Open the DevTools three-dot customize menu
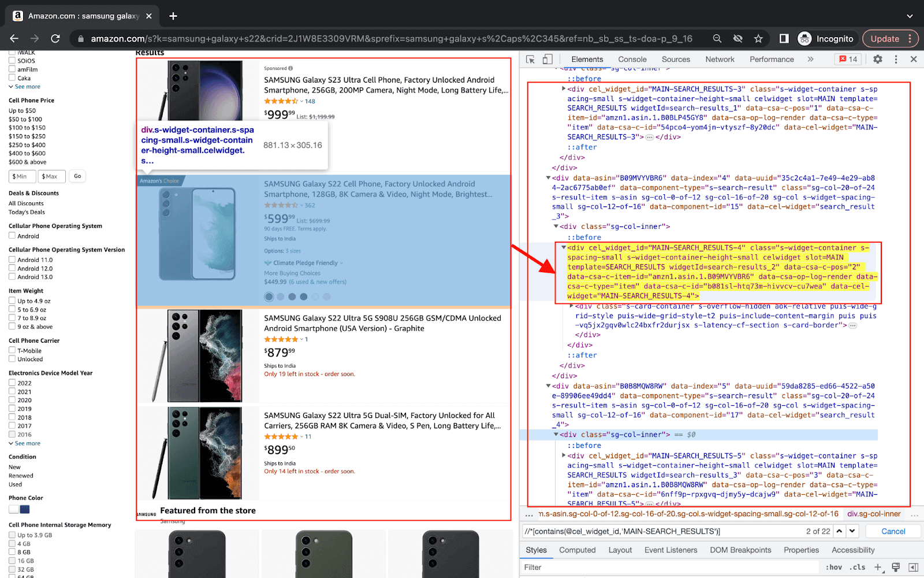The height and width of the screenshot is (578, 924). tap(896, 59)
